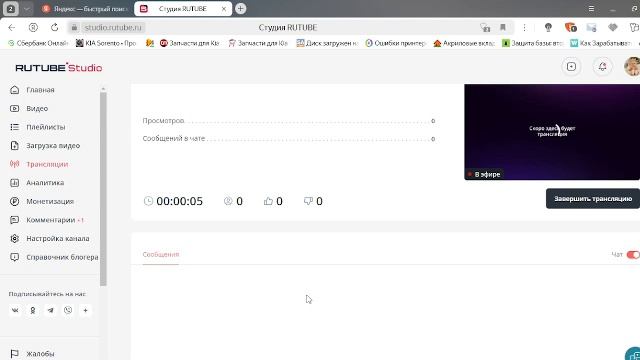Viewport: 640px width, 360px height.
Task: Click the VK social icon
Action: [x=15, y=311]
